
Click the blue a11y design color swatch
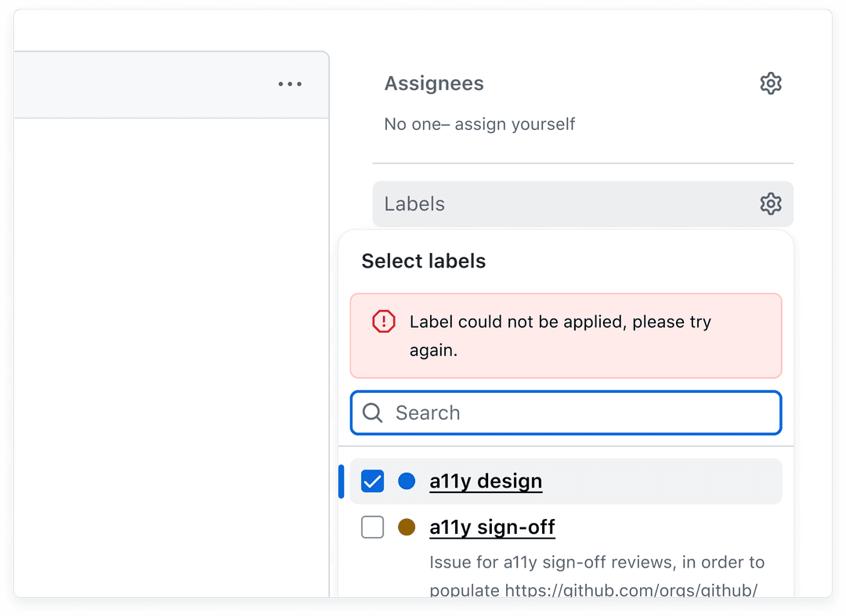coord(407,481)
